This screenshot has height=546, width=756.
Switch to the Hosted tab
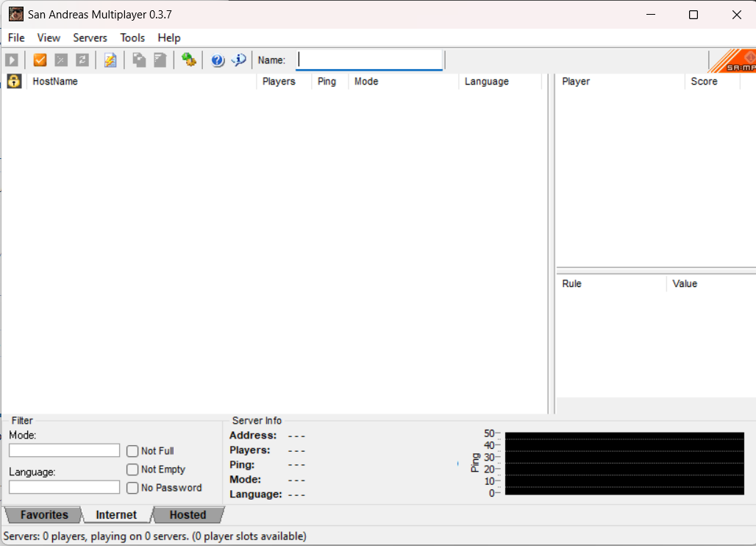pyautogui.click(x=188, y=515)
